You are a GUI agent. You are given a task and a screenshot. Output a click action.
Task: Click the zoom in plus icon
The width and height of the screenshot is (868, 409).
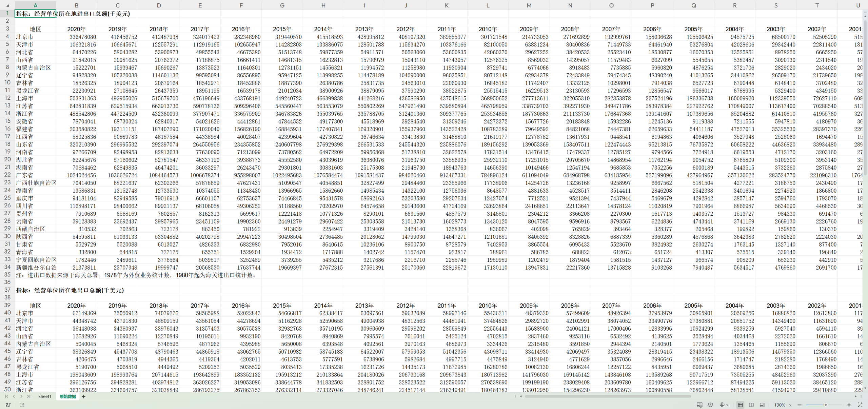pos(849,405)
